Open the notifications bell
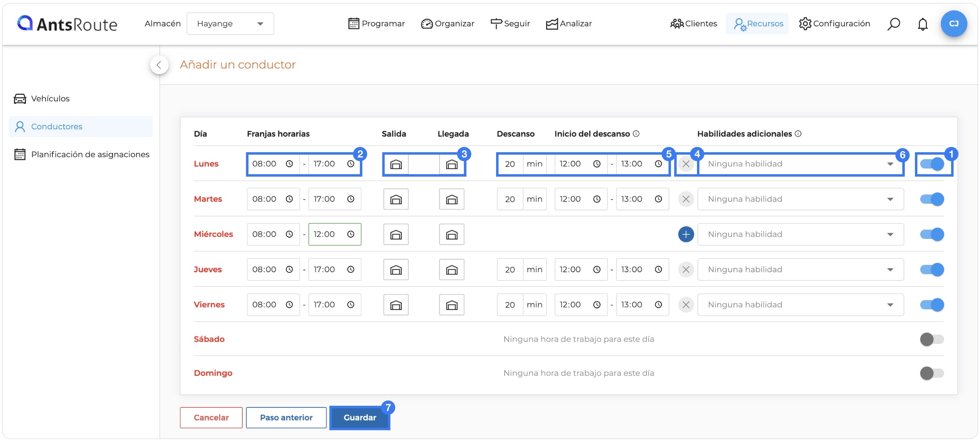The height and width of the screenshot is (442, 980). click(x=923, y=24)
